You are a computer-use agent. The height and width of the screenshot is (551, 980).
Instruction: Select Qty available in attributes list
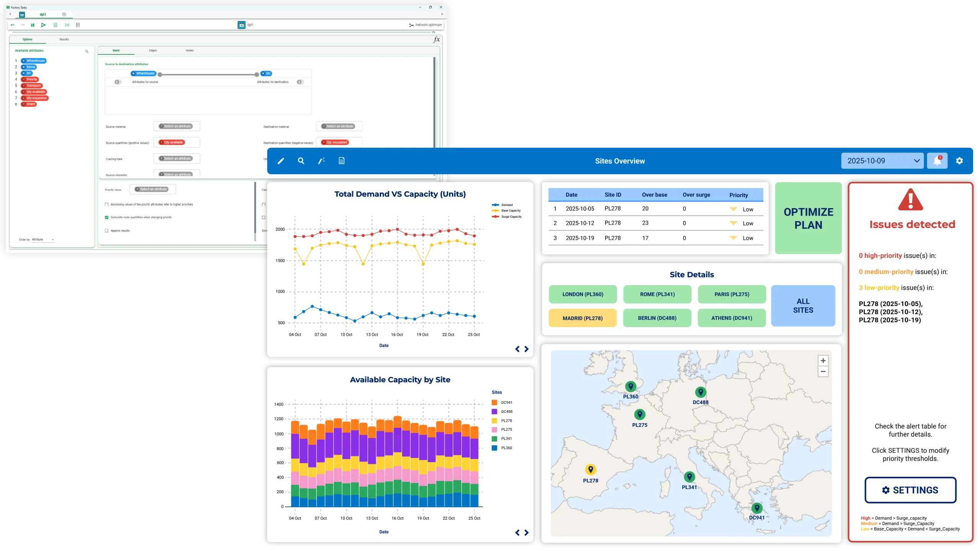(34, 92)
